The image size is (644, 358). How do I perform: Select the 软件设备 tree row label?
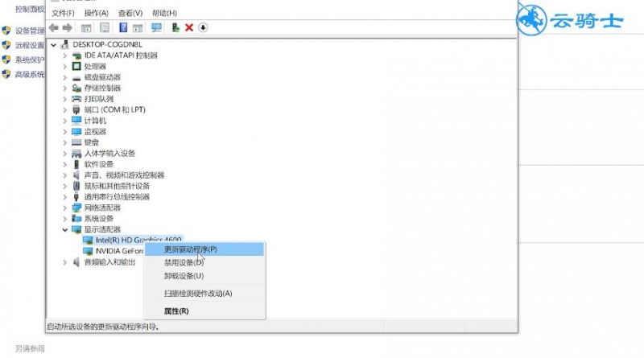(x=98, y=164)
